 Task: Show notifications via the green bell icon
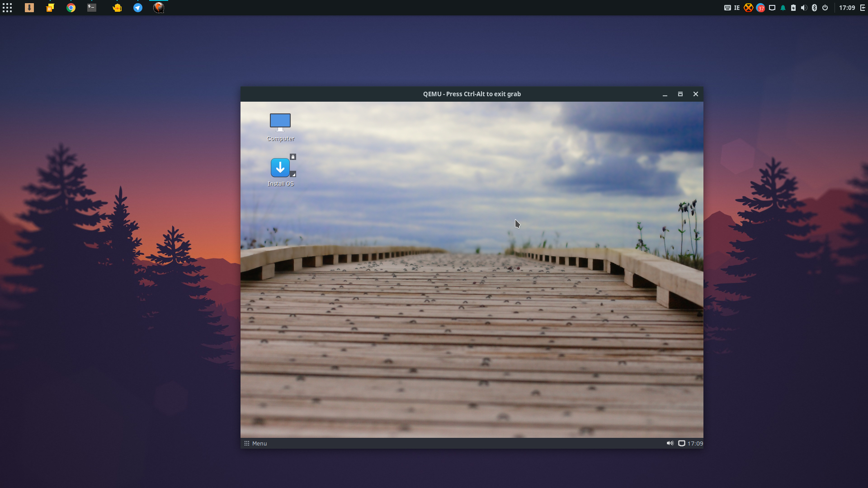783,8
